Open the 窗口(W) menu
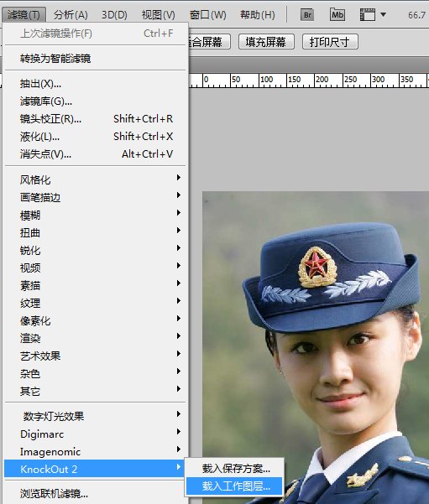Screen dimensions: 429x504 tap(208, 15)
